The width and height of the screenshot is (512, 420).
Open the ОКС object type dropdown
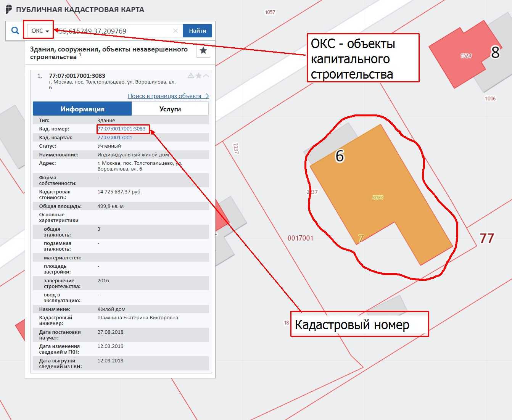40,31
